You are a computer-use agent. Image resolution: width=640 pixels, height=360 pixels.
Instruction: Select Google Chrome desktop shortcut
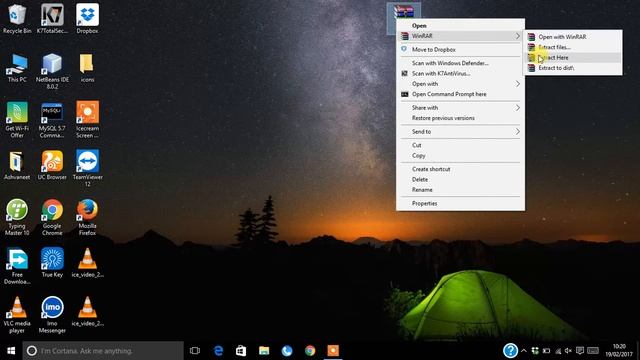[52, 217]
